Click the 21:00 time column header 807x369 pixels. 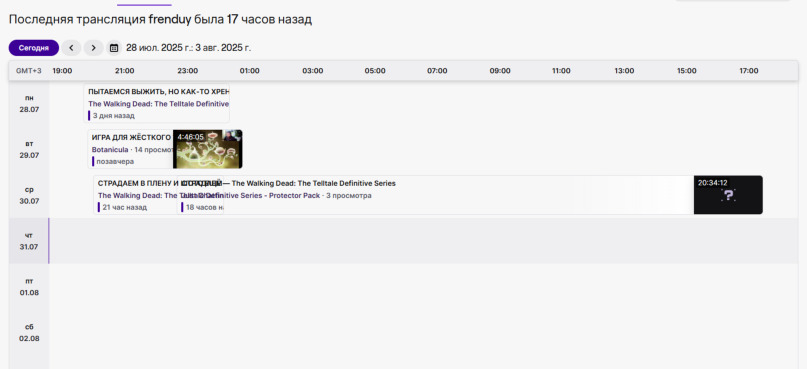125,71
